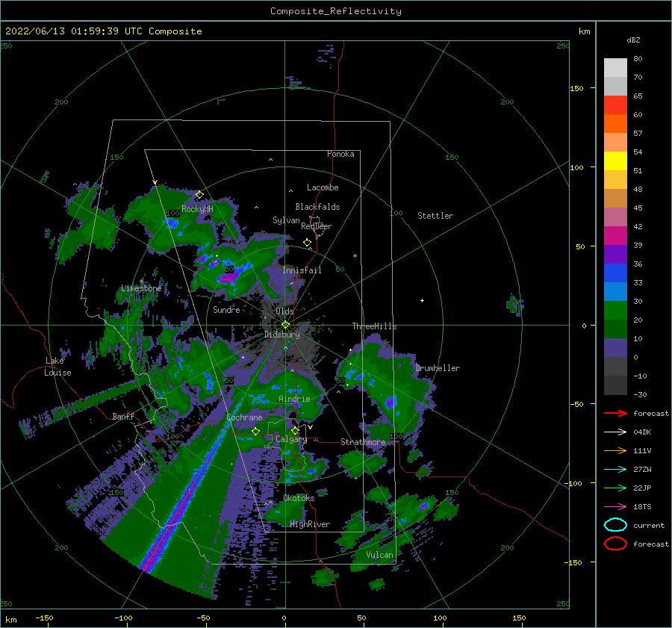This screenshot has width=672, height=628.
Task: Click the Composite_Reflectivity title
Action: [x=336, y=11]
